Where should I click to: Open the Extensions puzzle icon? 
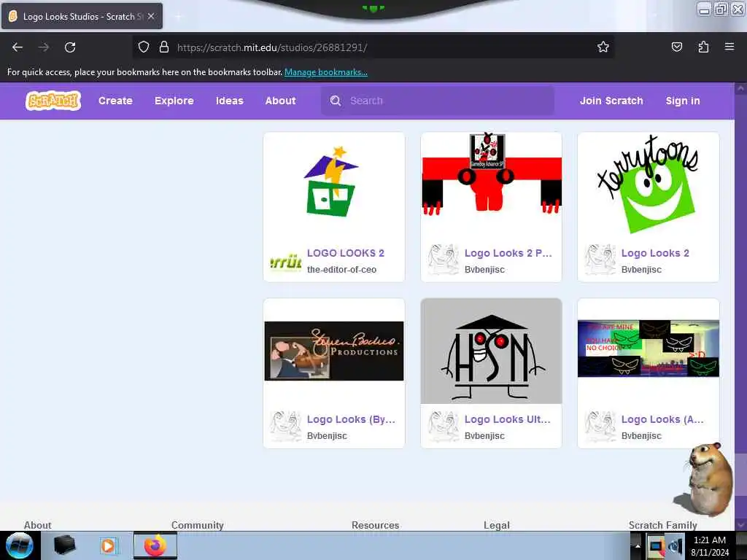tap(703, 47)
